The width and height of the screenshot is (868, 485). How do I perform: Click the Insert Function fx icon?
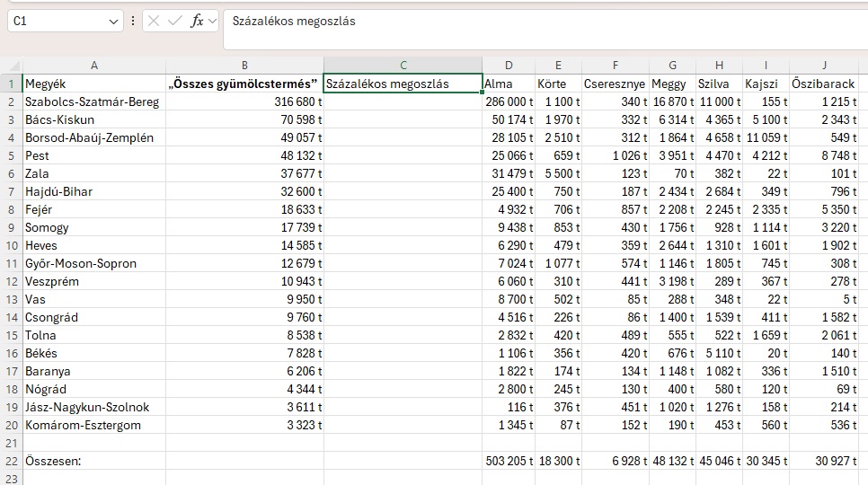tap(197, 21)
